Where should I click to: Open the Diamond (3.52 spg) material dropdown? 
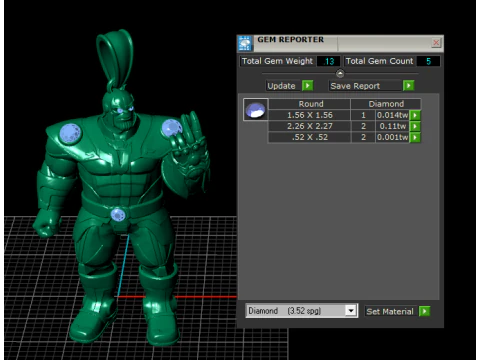(x=350, y=311)
